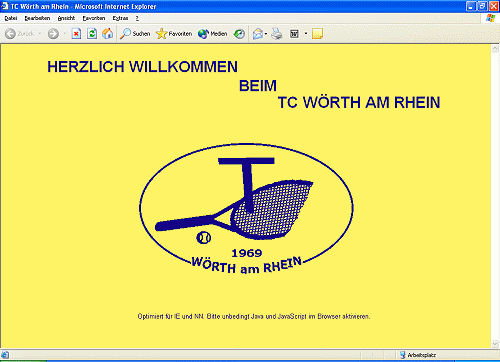
Task: Open the Medien panel
Action: 212,34
